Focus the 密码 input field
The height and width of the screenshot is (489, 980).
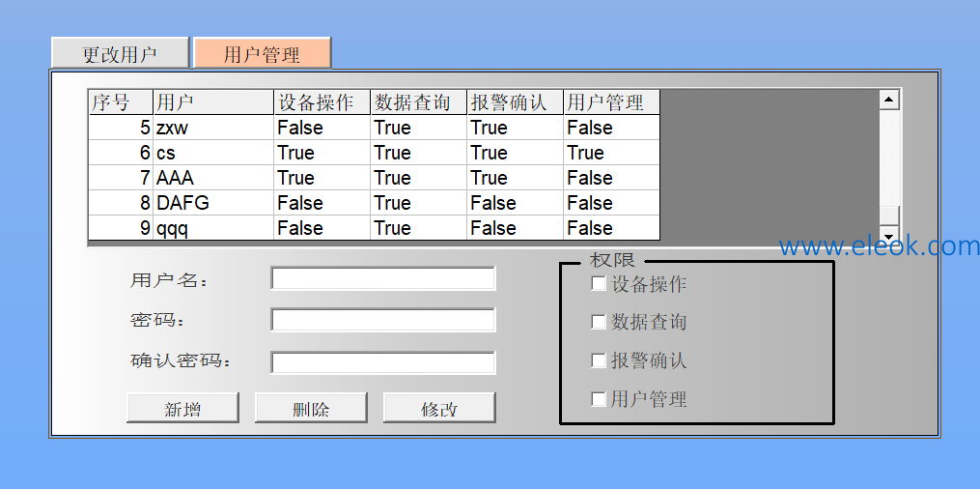point(383,320)
